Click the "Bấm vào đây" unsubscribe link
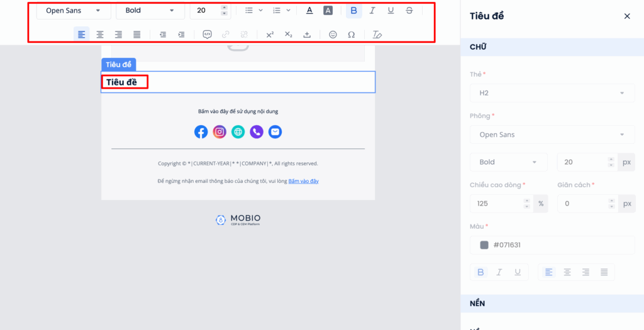Viewport: 644px width, 330px height. [x=303, y=181]
